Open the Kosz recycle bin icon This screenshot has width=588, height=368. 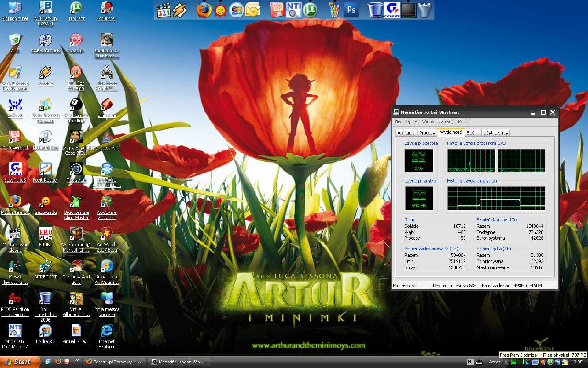15,44
